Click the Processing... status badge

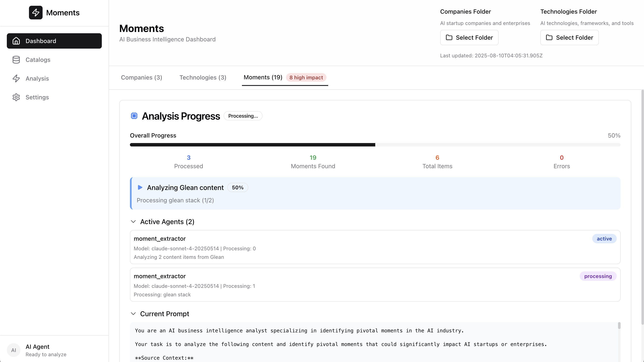(243, 116)
